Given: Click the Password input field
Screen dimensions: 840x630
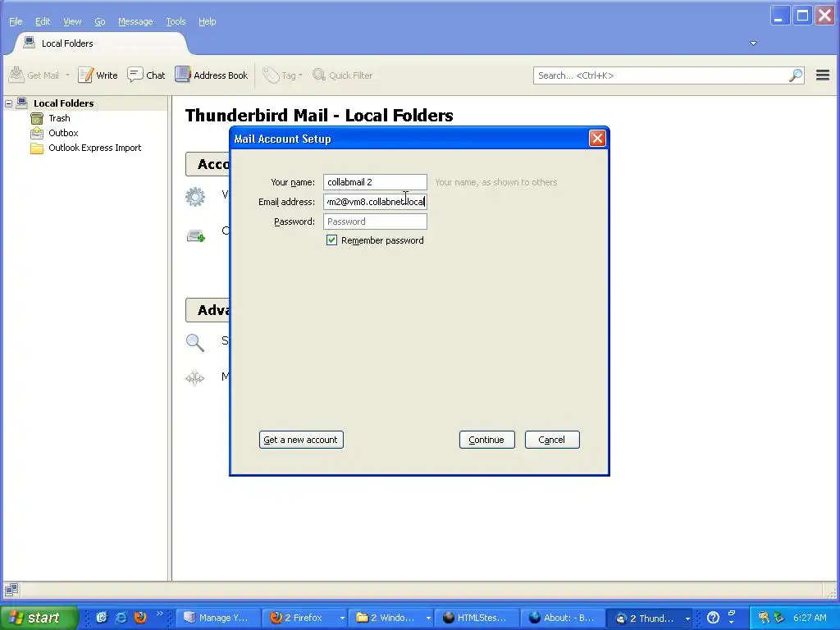Looking at the screenshot, I should tap(375, 221).
